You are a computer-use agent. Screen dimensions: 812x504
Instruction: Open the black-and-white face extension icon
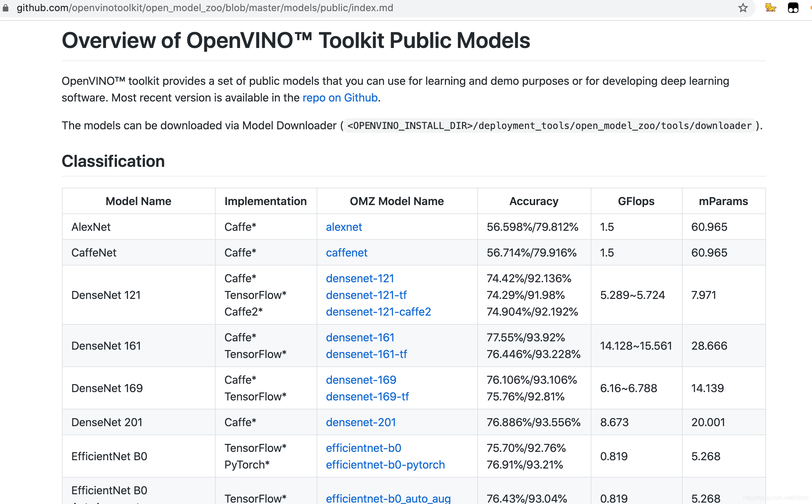coord(793,8)
